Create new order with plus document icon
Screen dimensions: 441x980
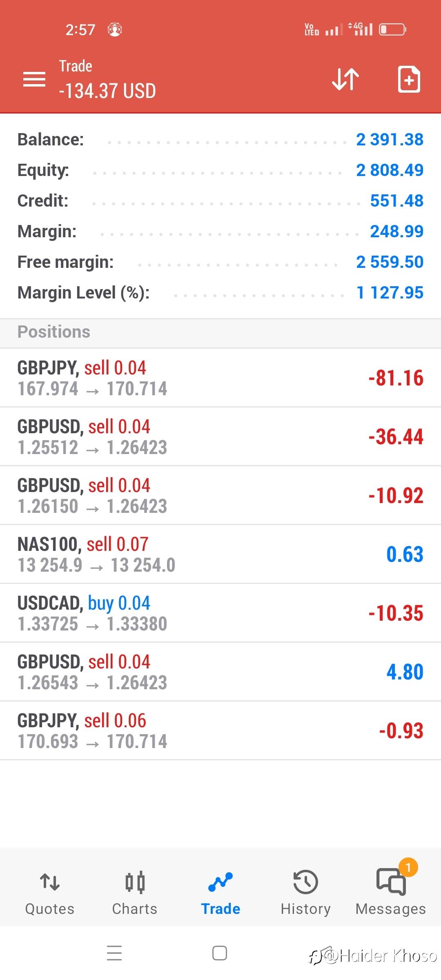(x=409, y=79)
